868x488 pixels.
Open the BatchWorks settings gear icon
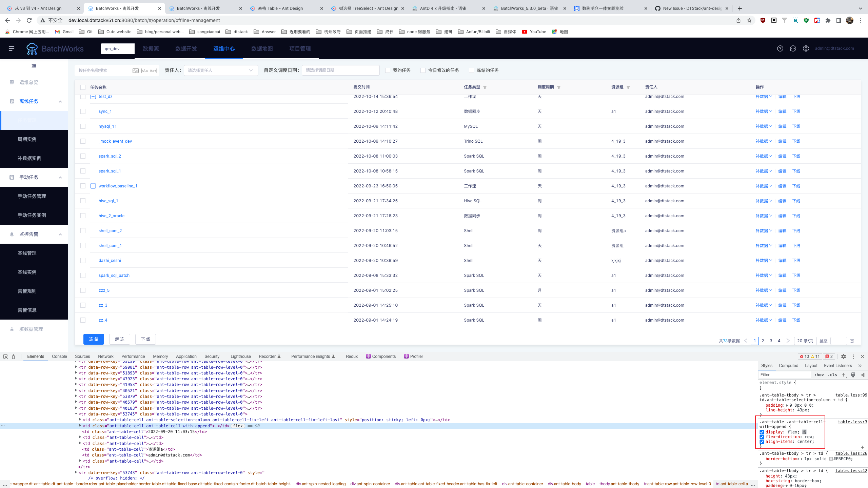(805, 48)
